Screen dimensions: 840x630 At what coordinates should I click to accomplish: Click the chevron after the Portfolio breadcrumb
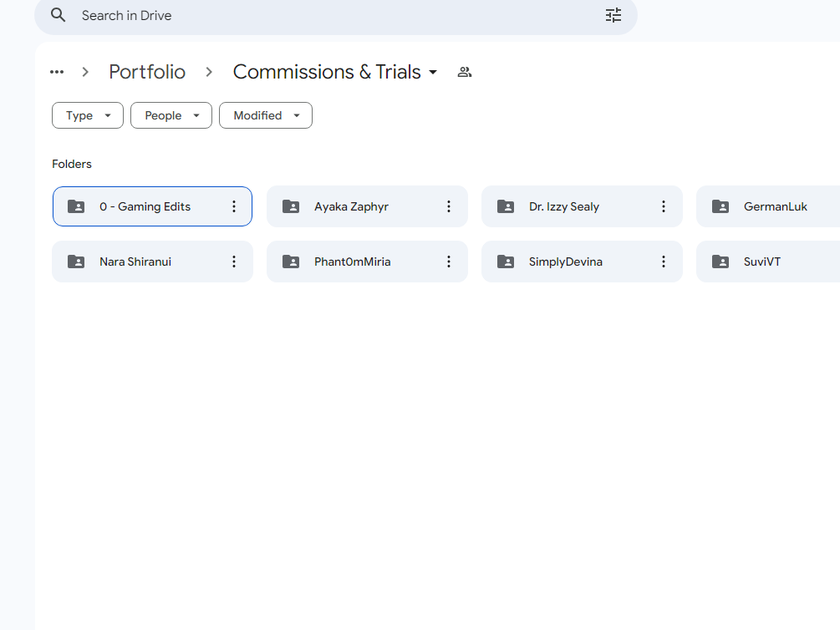click(209, 72)
